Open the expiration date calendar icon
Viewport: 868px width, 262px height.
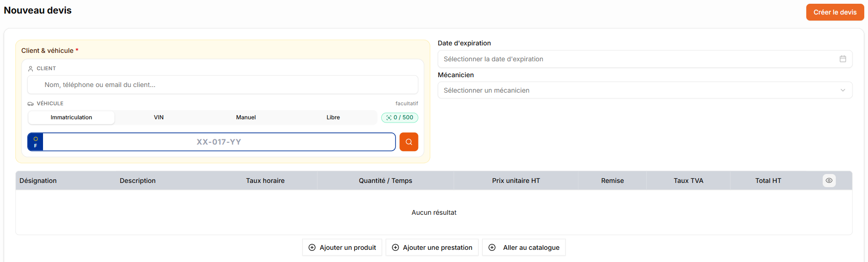coord(843,59)
